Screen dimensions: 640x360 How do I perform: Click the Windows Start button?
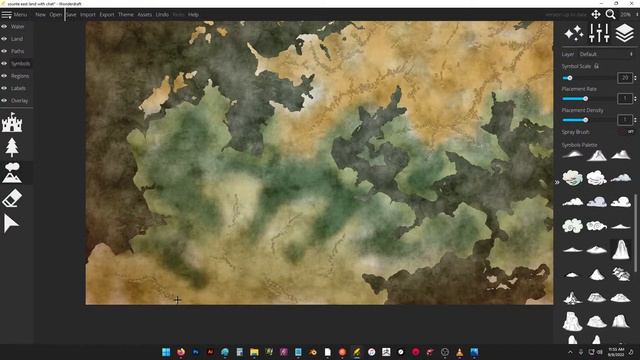pyautogui.click(x=166, y=352)
